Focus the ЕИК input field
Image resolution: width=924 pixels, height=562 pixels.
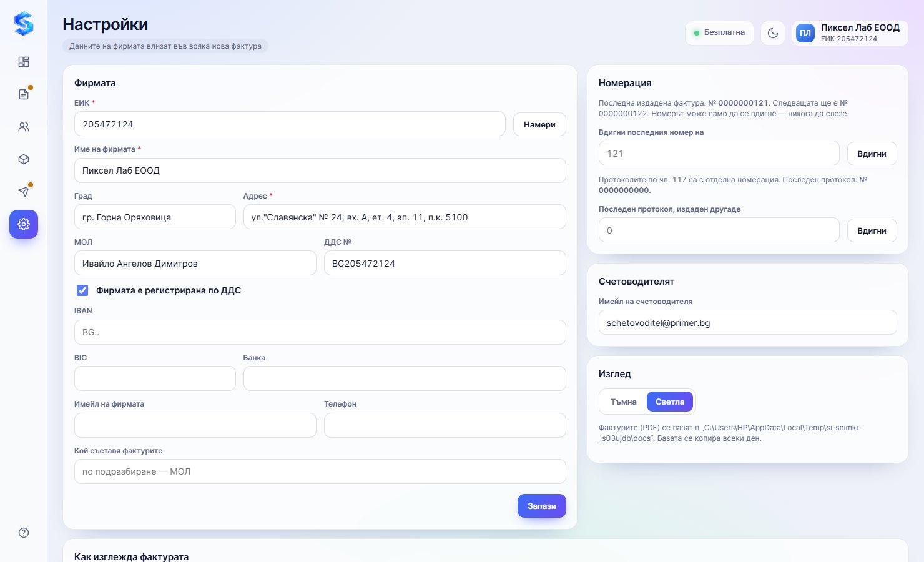click(290, 124)
